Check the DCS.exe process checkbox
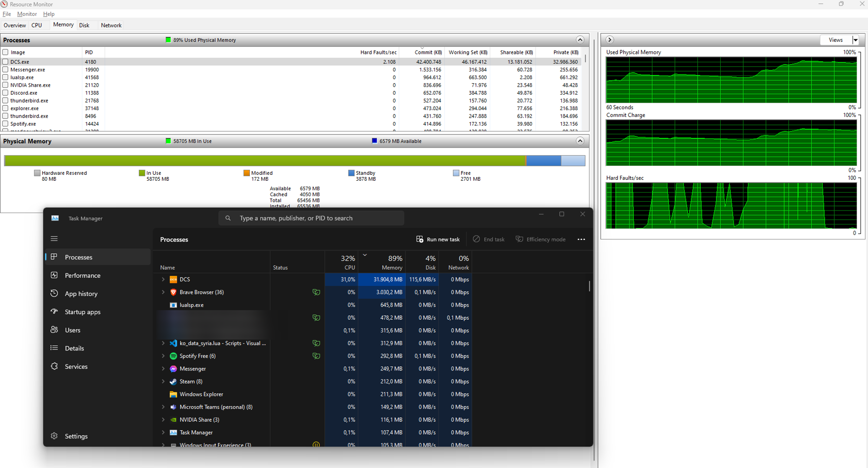The height and width of the screenshot is (468, 868). (5, 62)
